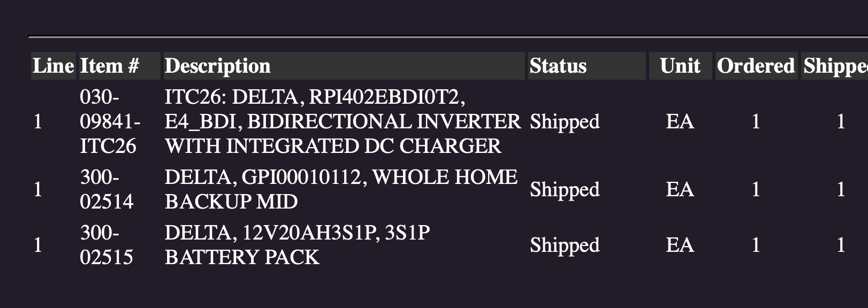Click Shipped status in the inverter row
Screen dimensions: 868x308
click(565, 121)
